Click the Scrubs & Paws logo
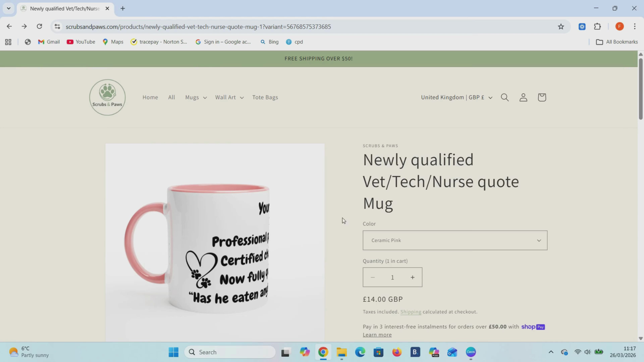The width and height of the screenshot is (644, 362). coord(107,97)
